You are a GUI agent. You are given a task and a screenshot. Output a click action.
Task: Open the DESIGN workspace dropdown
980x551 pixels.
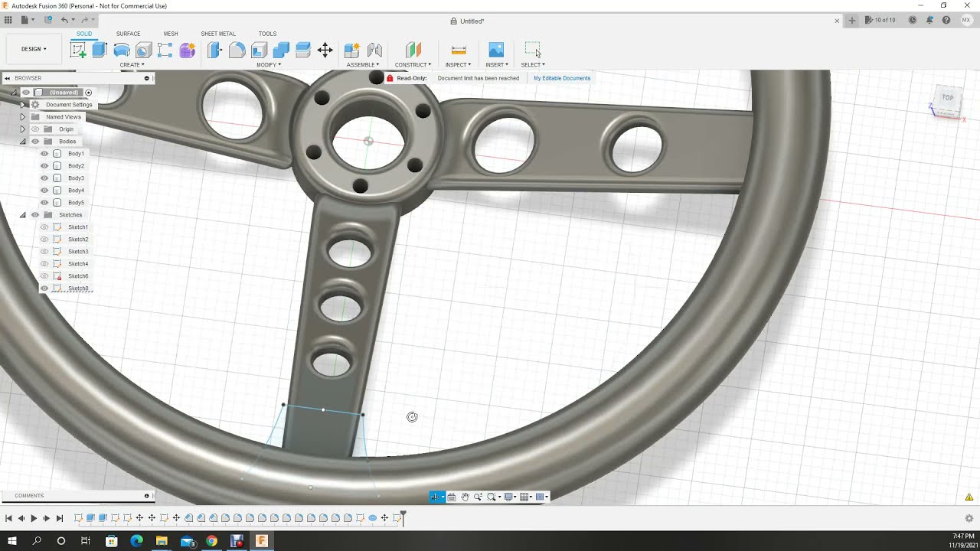click(34, 49)
